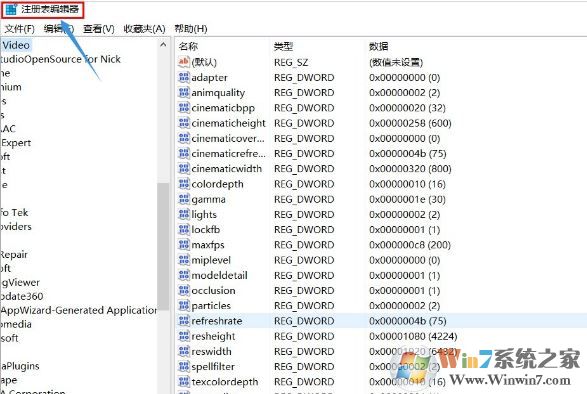This screenshot has width=587, height=394.
Task: Click the miplevel DWORD icon
Action: pyautogui.click(x=183, y=260)
